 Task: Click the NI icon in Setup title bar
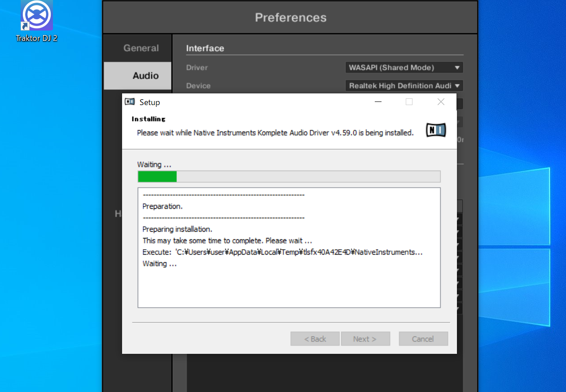(x=130, y=102)
